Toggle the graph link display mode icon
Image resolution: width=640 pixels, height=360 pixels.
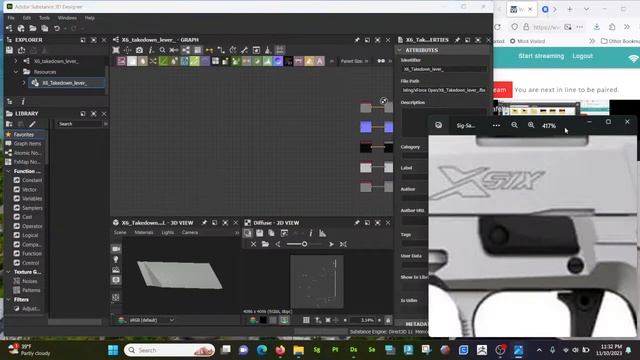[x=186, y=50]
